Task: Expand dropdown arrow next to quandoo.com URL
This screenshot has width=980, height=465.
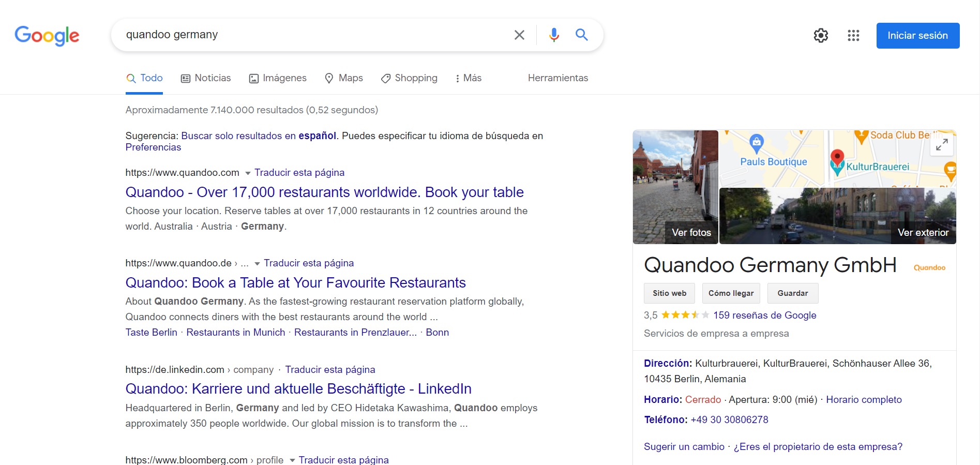Action: click(248, 173)
